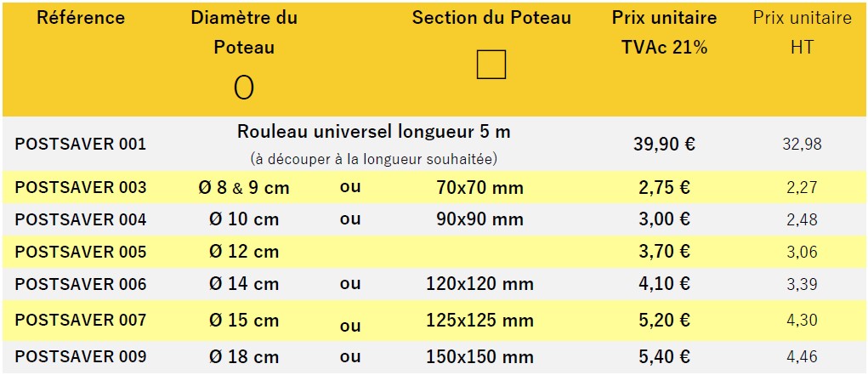Click the Rouleau universel longueur 5 m text
The width and height of the screenshot is (868, 375).
tap(374, 132)
